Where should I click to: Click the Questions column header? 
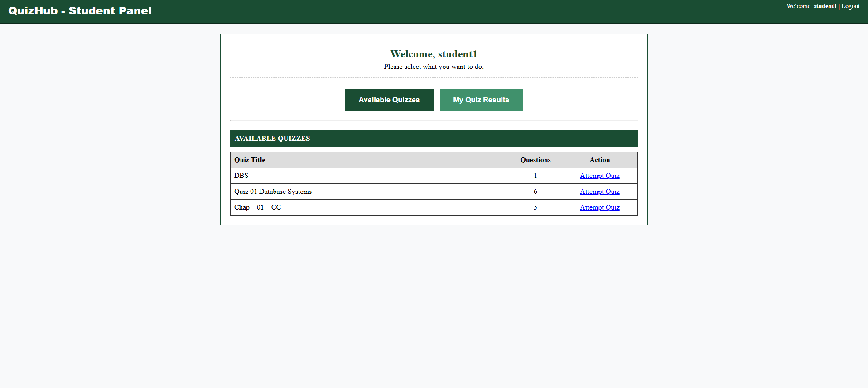click(535, 160)
